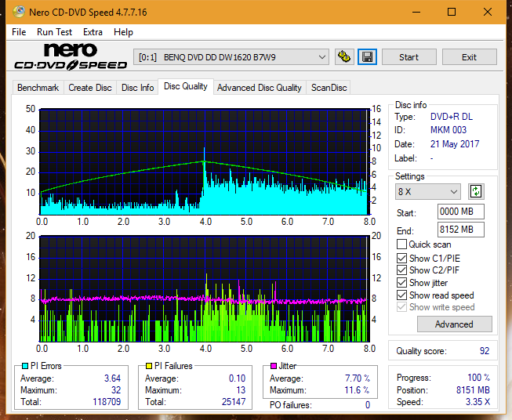The width and height of the screenshot is (512, 420).
Task: Close the Nero CD-DVD Speed window
Action: pyautogui.click(x=488, y=12)
